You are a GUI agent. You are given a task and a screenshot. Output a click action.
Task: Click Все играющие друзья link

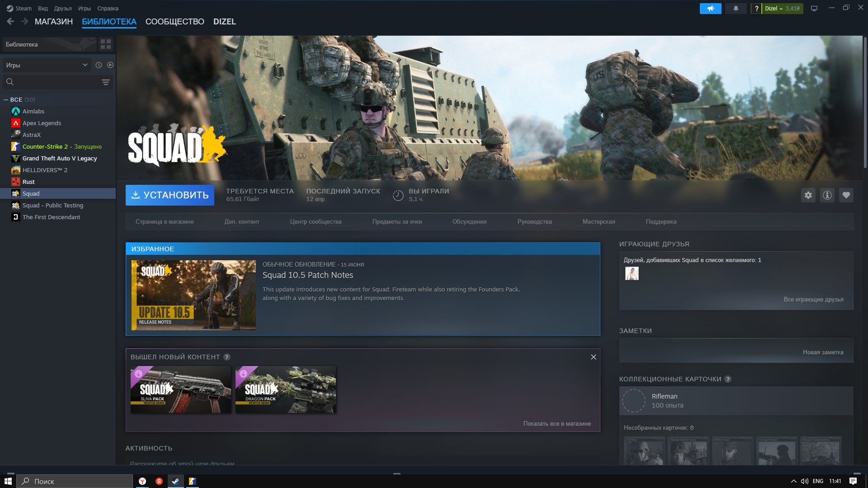click(813, 300)
